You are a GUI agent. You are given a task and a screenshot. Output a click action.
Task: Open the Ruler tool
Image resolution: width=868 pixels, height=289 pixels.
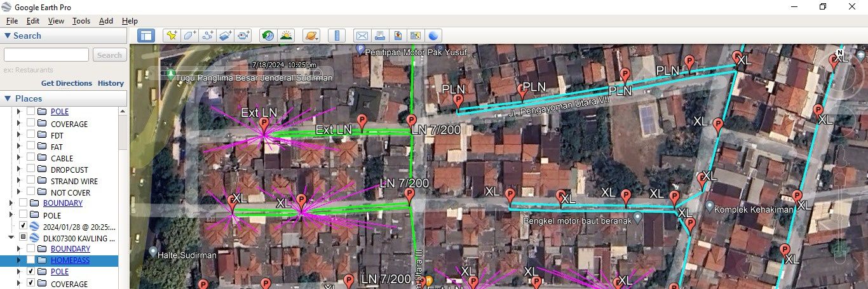337,36
